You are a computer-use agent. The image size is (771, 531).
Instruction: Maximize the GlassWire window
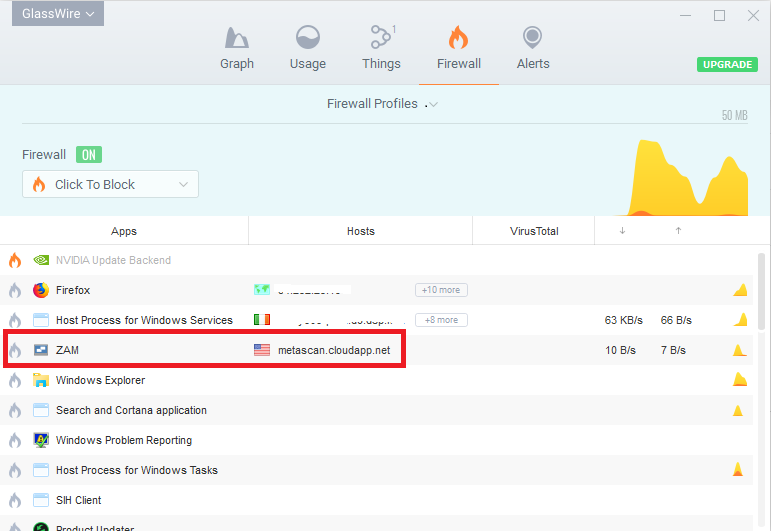coord(719,16)
